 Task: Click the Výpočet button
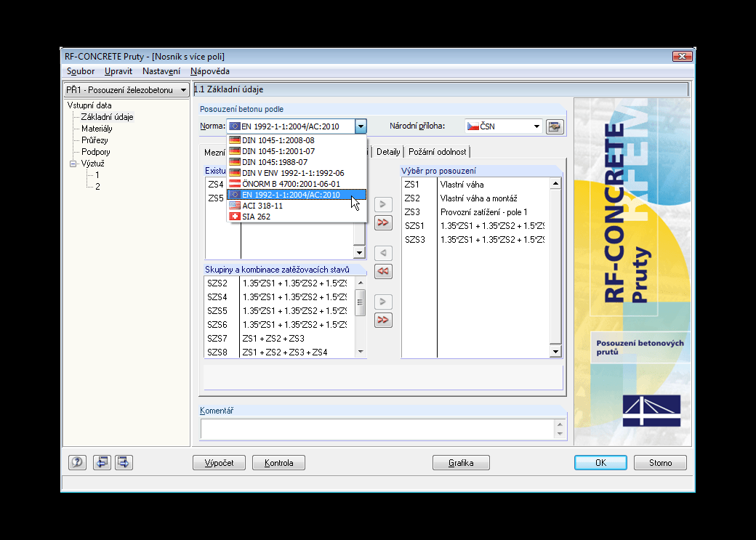click(x=219, y=463)
